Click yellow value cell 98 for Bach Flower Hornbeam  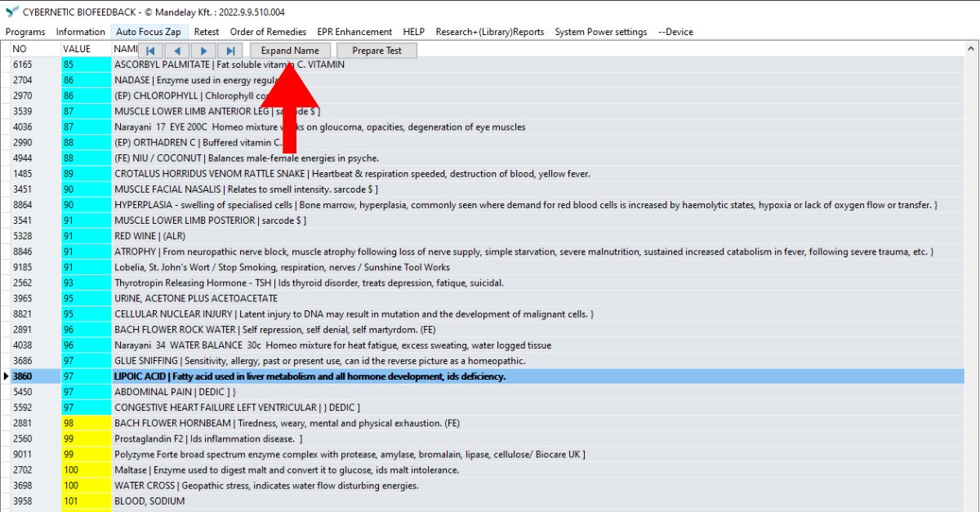[x=86, y=423]
